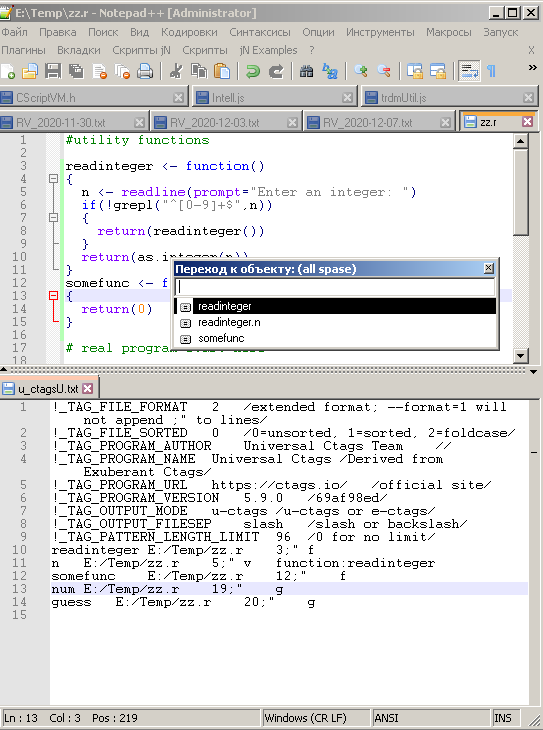Click the Save All icon
Image resolution: width=543 pixels, height=730 pixels.
pos(76,71)
